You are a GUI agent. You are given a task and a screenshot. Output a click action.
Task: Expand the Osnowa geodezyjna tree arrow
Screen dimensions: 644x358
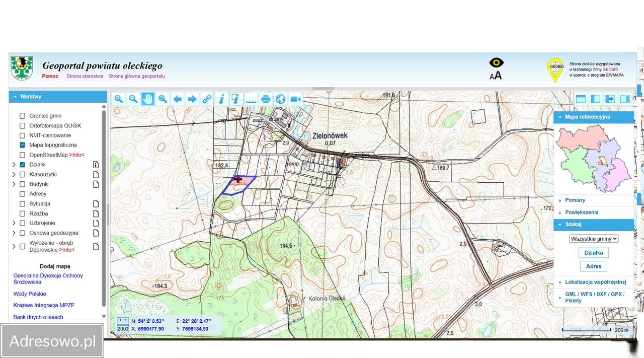14,233
